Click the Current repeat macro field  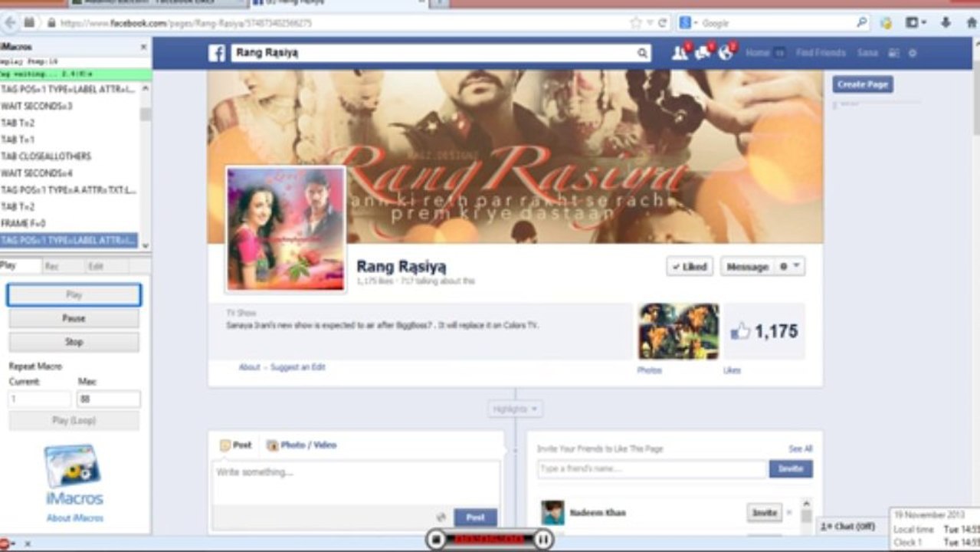(40, 399)
